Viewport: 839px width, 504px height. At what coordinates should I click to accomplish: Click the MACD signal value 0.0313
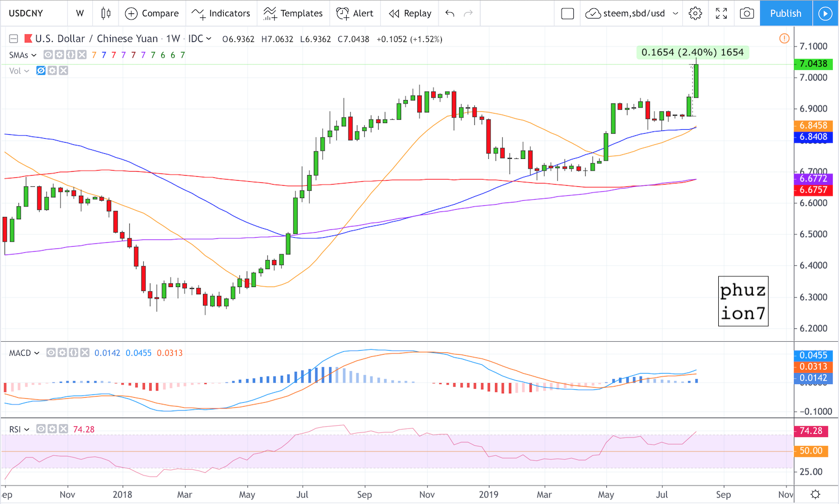click(x=169, y=353)
